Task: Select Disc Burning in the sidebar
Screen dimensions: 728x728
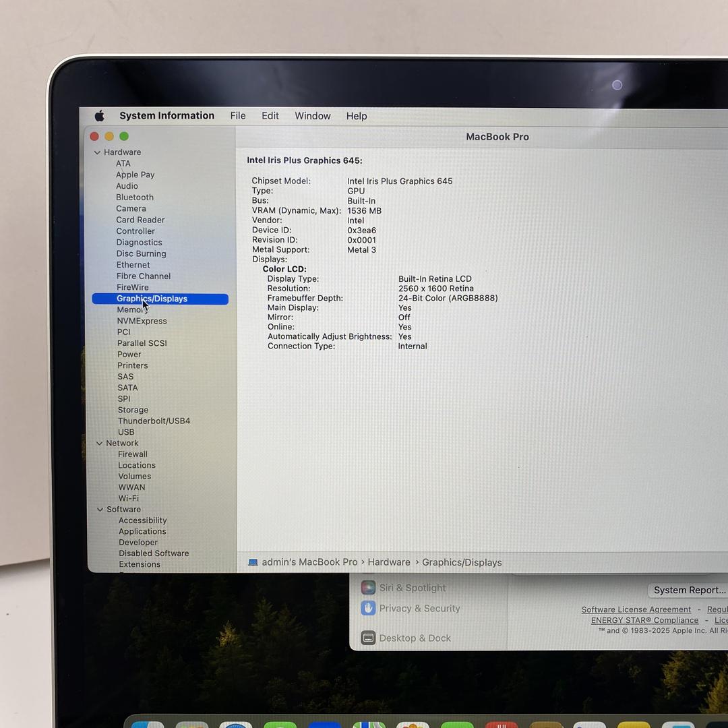Action: pos(141,253)
